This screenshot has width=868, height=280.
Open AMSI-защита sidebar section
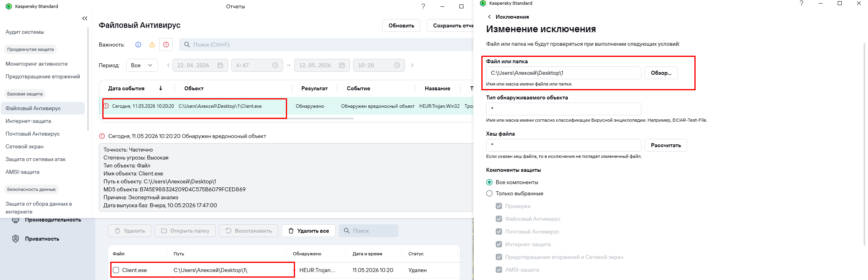click(x=22, y=172)
